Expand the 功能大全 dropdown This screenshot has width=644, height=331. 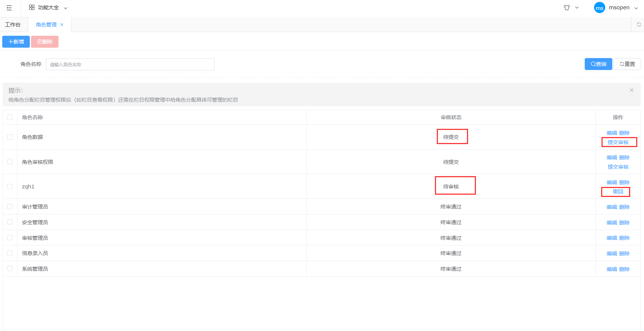click(x=66, y=8)
